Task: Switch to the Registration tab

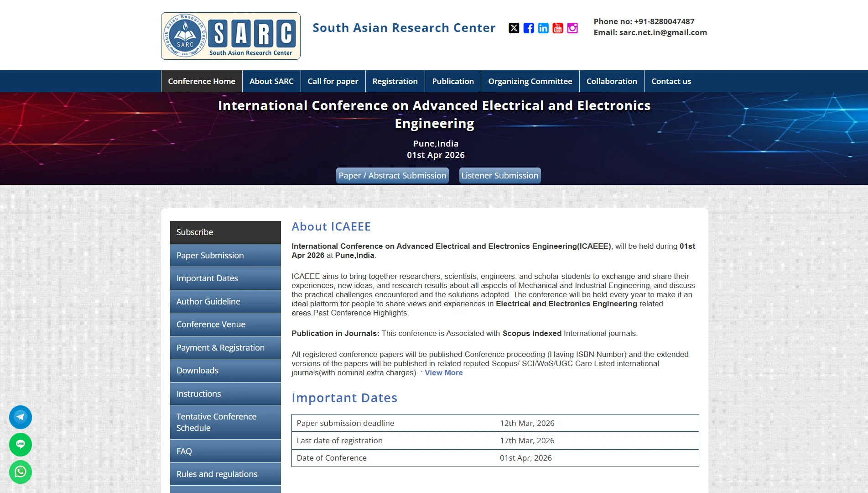Action: pyautogui.click(x=395, y=81)
